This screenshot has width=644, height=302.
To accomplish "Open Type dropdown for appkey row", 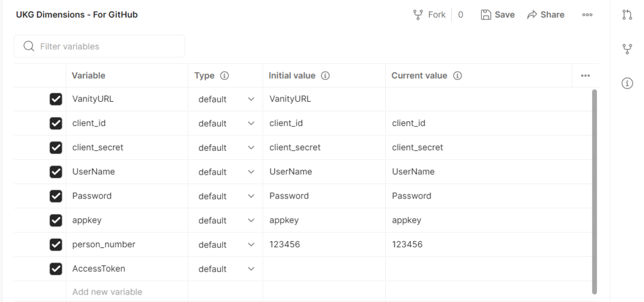I will (x=225, y=220).
